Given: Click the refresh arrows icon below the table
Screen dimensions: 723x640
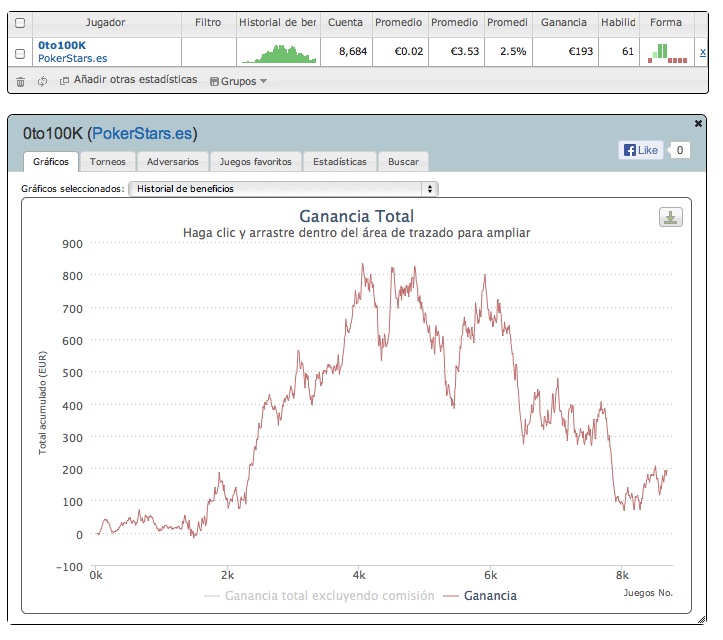Looking at the screenshot, I should (x=42, y=82).
